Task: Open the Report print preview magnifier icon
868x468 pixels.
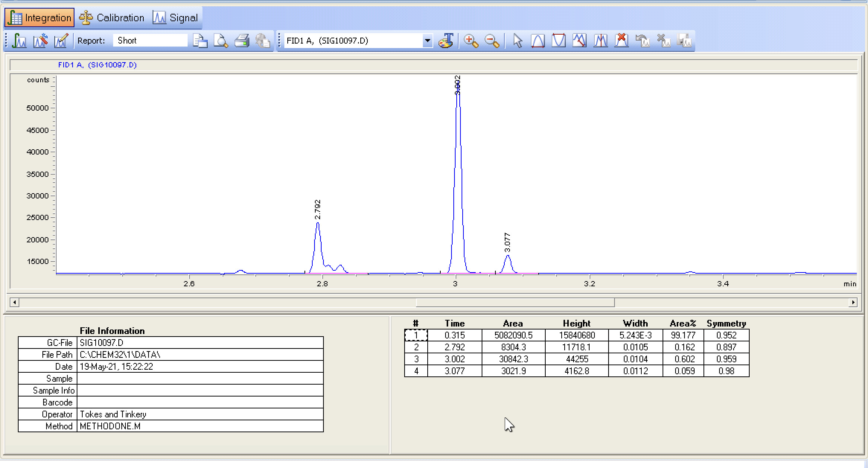Action: tap(221, 41)
